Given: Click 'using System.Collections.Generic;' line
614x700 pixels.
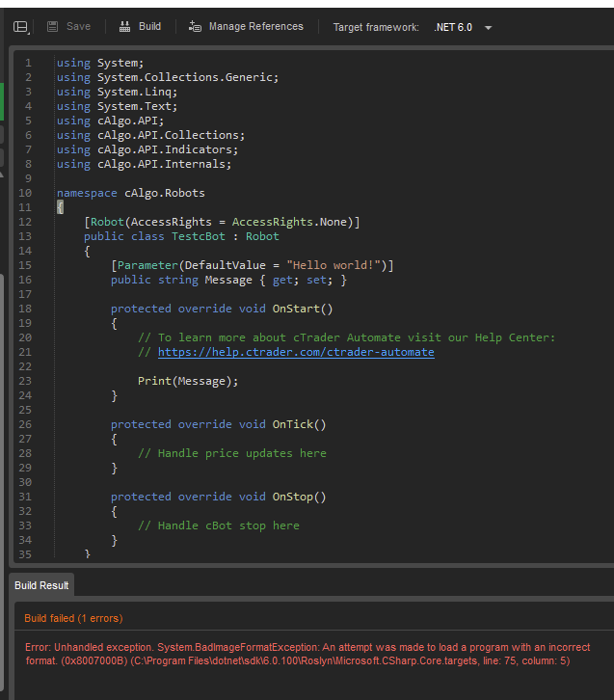Looking at the screenshot, I should click(x=168, y=78).
